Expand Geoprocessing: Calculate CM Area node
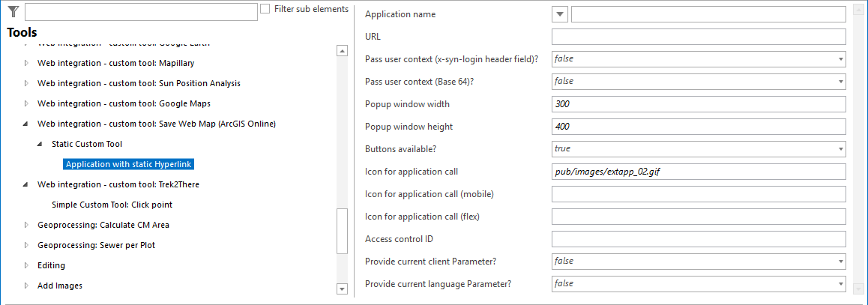The height and width of the screenshot is (305, 868). tap(27, 225)
